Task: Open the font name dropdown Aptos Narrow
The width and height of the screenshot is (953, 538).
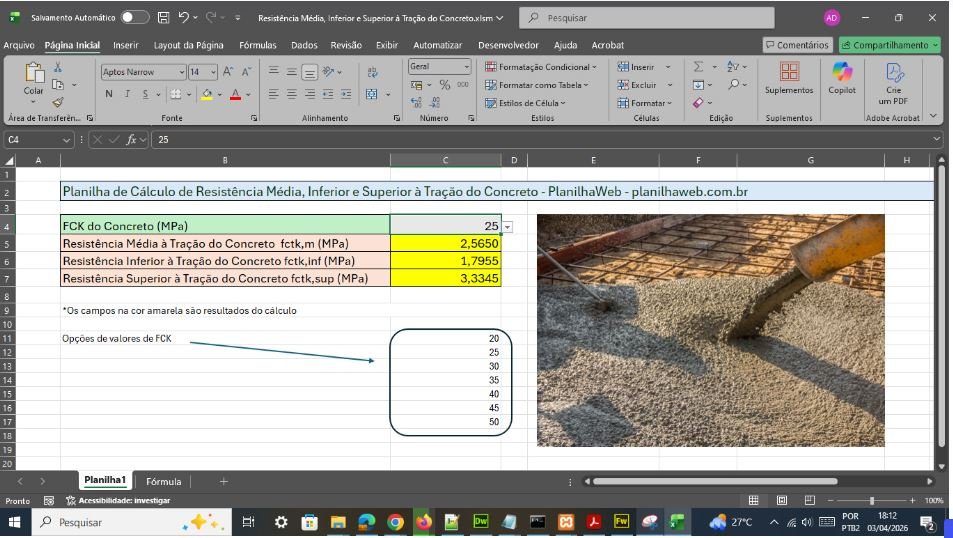Action: 182,72
